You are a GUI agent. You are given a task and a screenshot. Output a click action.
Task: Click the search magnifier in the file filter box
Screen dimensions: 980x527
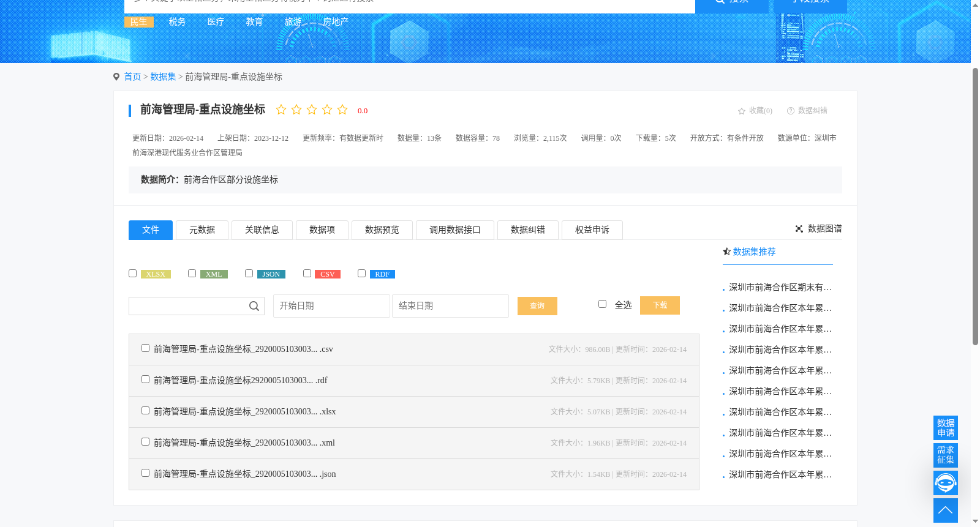pos(254,306)
